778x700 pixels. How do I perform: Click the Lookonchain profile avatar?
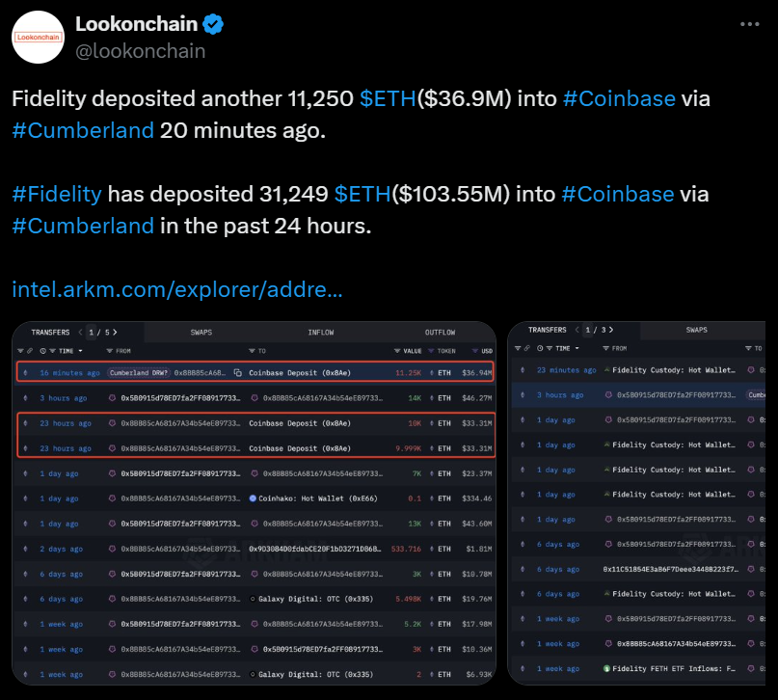click(x=39, y=38)
